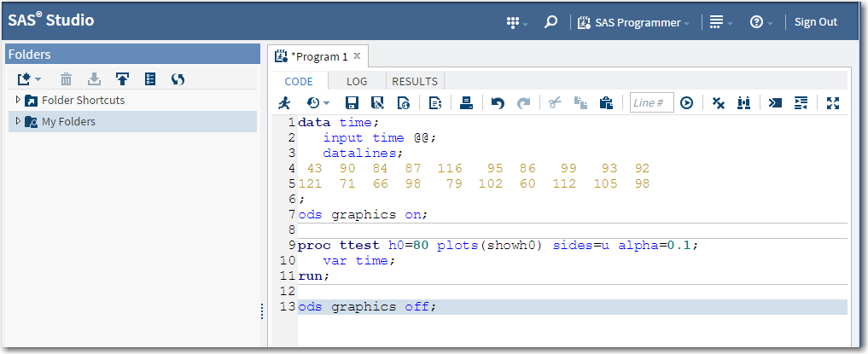Click the Copy icon in code toolbar

click(x=580, y=103)
